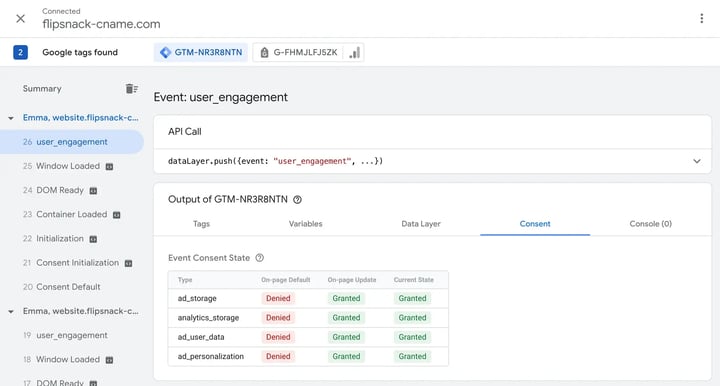Click the analytics_storage row label

pyautogui.click(x=208, y=318)
